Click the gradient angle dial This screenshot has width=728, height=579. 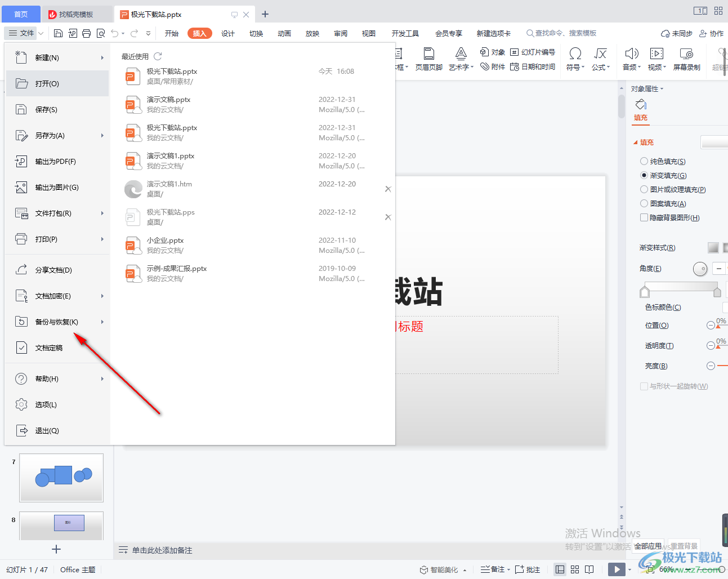(700, 269)
